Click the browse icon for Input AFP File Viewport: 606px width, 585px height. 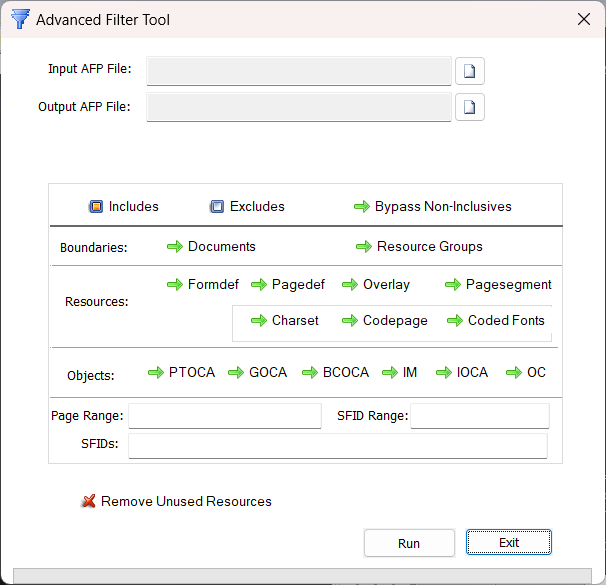pos(470,71)
